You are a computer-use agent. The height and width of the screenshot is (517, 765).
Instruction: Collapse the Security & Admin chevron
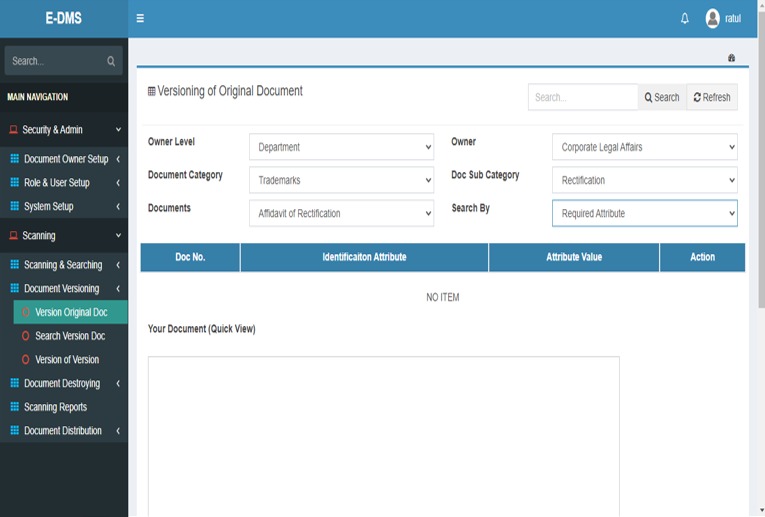pyautogui.click(x=118, y=130)
